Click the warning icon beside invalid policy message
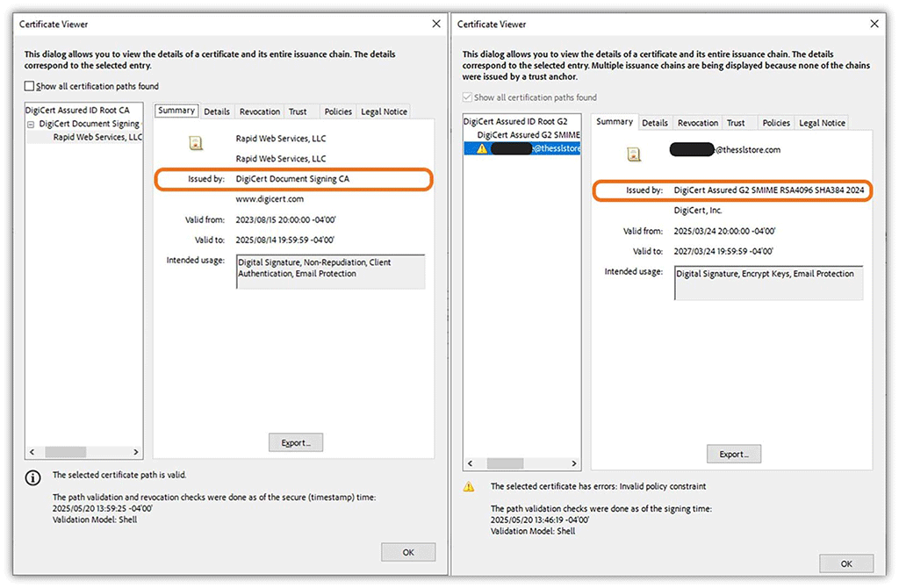Viewport: 899px width, 588px height. (469, 486)
